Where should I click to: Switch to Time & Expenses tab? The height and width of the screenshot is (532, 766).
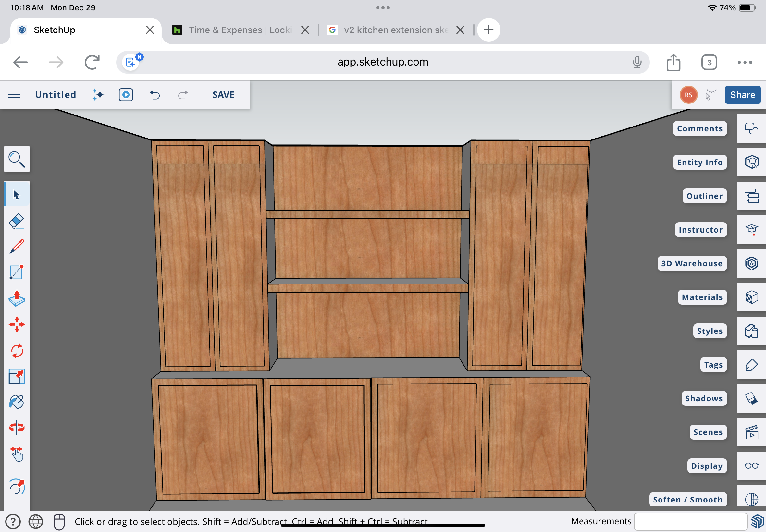click(240, 30)
